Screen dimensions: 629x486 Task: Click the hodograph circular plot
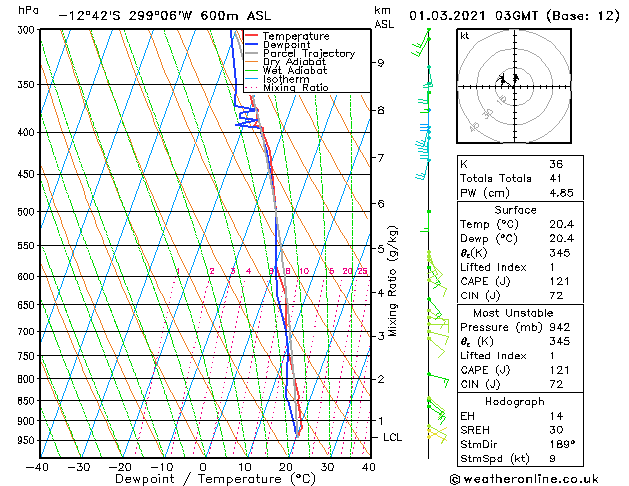[514, 86]
